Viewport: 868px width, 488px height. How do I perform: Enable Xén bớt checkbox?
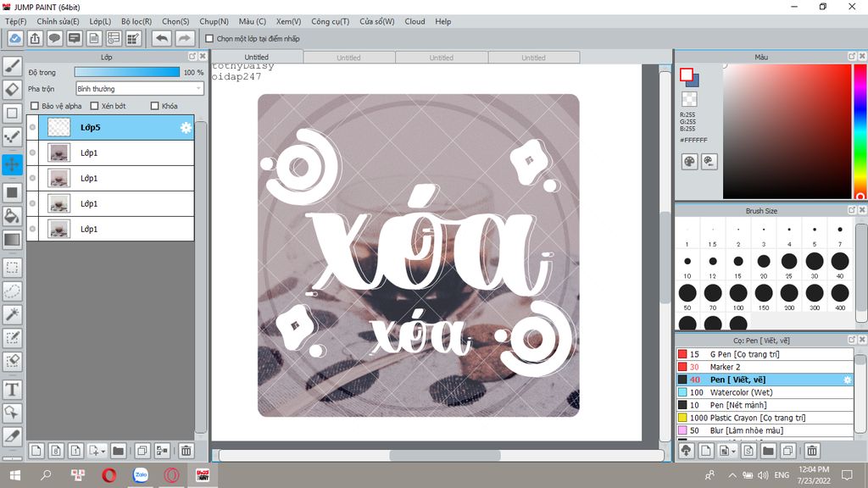(x=94, y=106)
